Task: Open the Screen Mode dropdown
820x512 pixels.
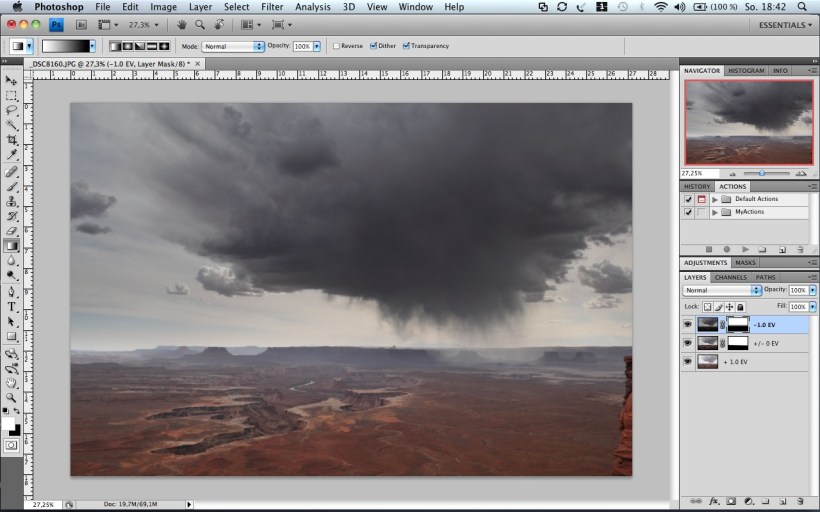Action: (281, 25)
